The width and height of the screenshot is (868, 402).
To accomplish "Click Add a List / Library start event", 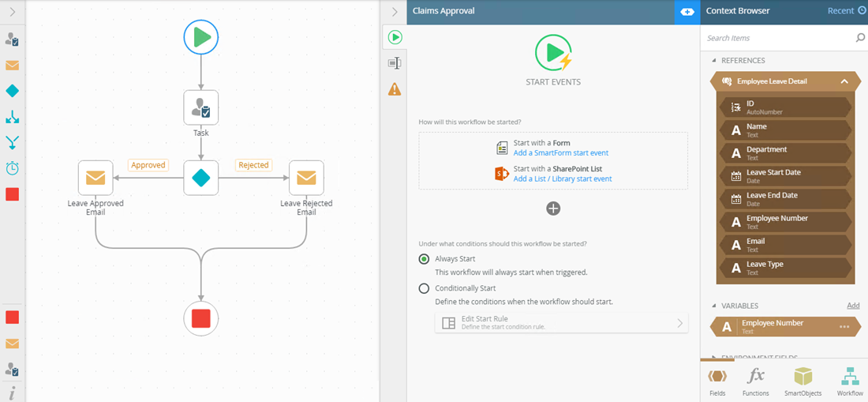I will point(562,179).
